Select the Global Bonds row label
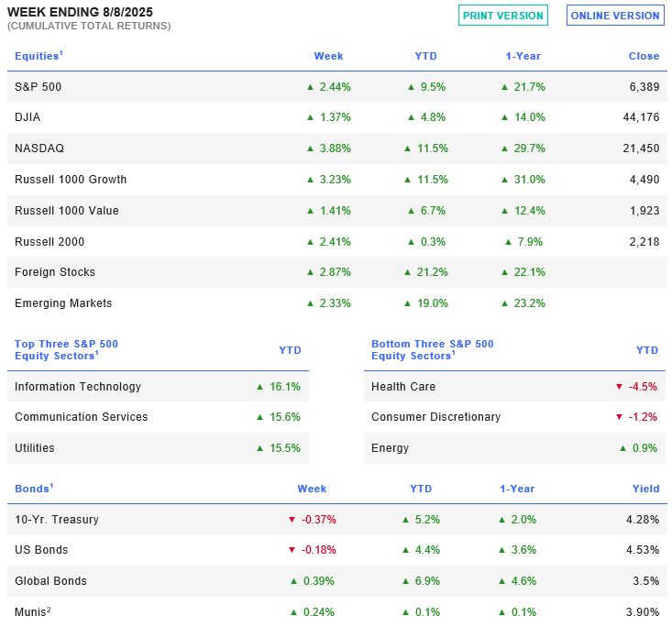 (50, 581)
